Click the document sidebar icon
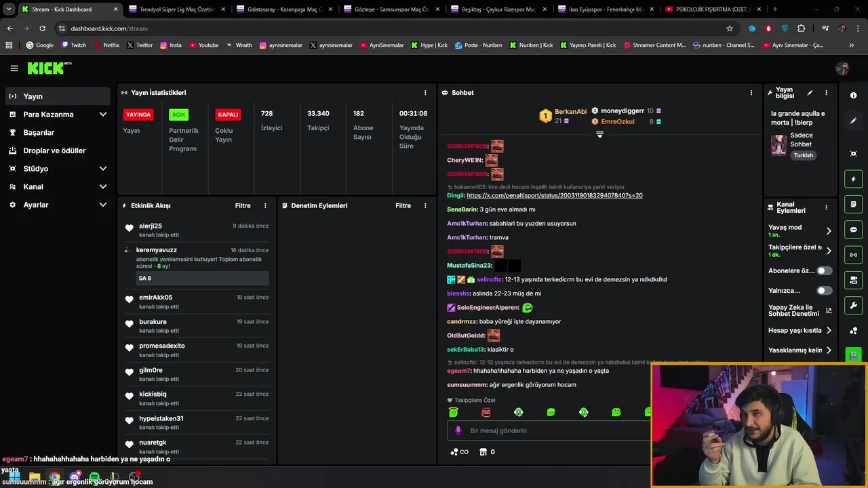Image resolution: width=868 pixels, height=488 pixels. pos(853,205)
